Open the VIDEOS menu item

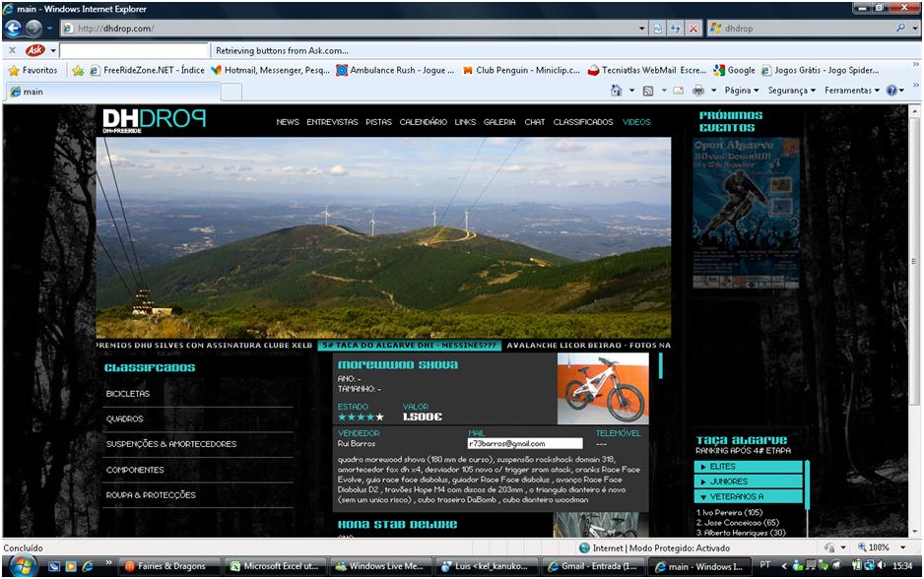click(x=636, y=122)
